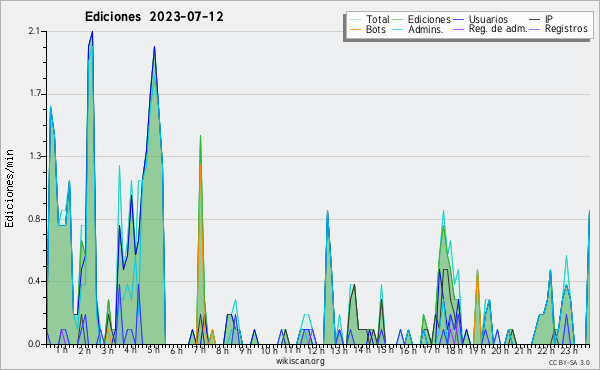Click the '9 h' x-axis label
The height and width of the screenshot is (370, 600).
tap(245, 350)
